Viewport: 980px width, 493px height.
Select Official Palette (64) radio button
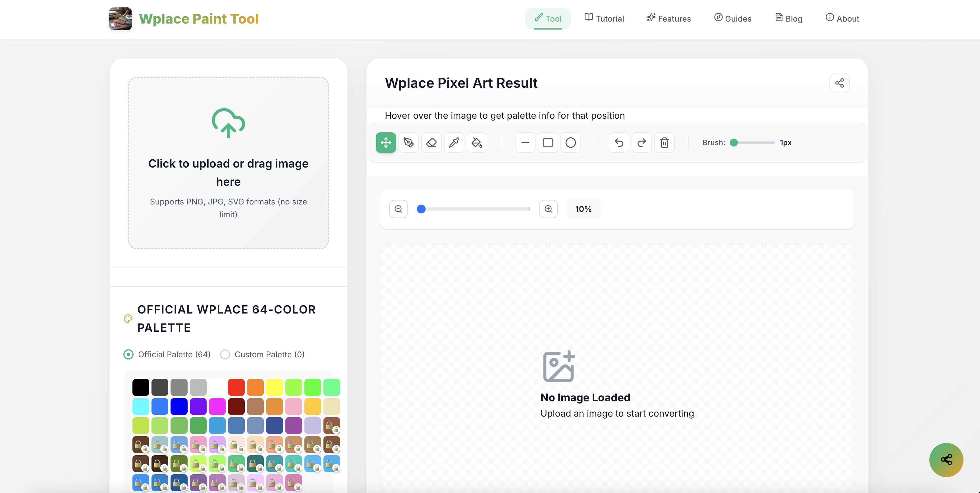[x=128, y=354]
